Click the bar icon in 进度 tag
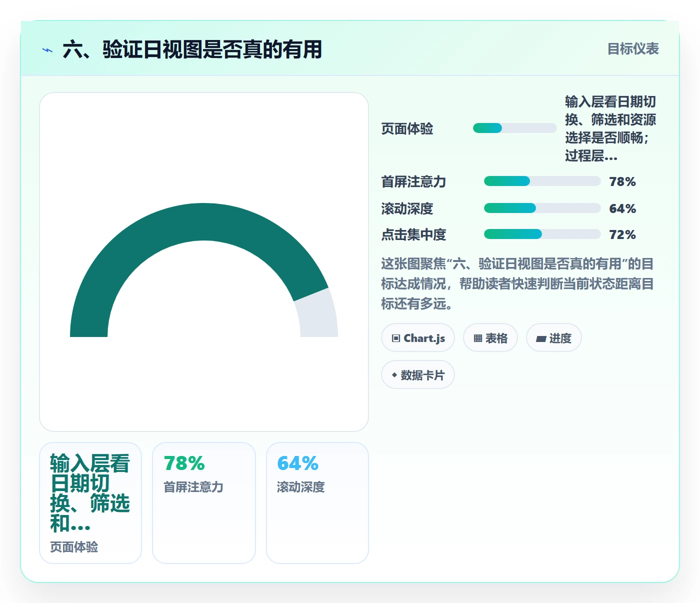 click(541, 338)
